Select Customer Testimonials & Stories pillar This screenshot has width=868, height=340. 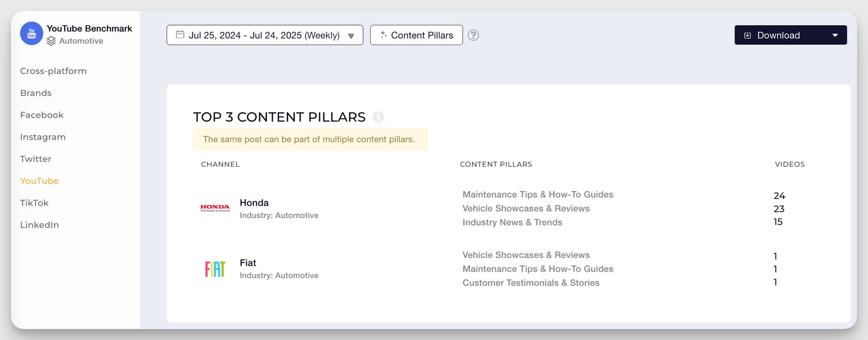click(531, 283)
